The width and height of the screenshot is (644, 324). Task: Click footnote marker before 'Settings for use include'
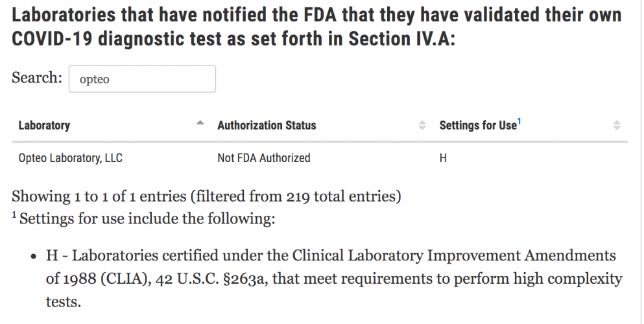(14, 214)
